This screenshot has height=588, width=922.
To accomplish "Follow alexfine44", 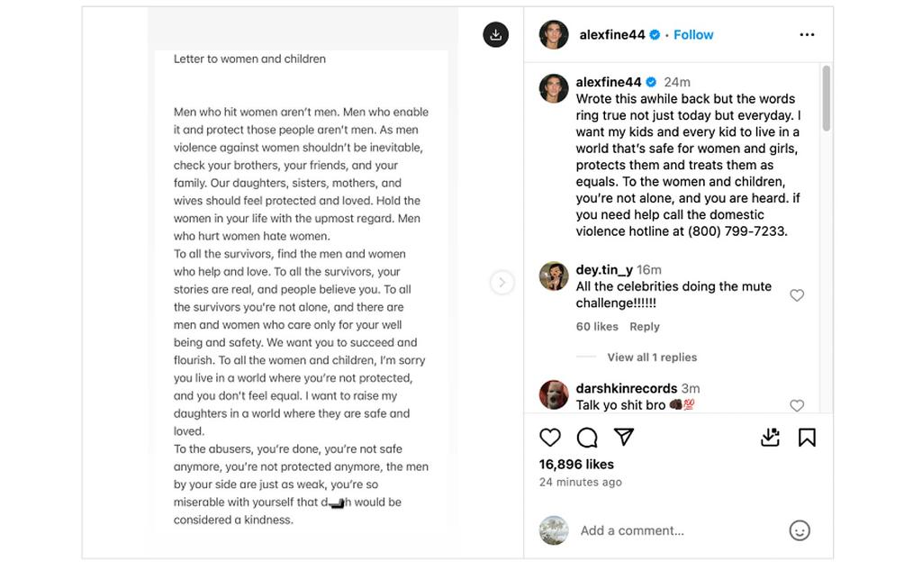I will [693, 35].
